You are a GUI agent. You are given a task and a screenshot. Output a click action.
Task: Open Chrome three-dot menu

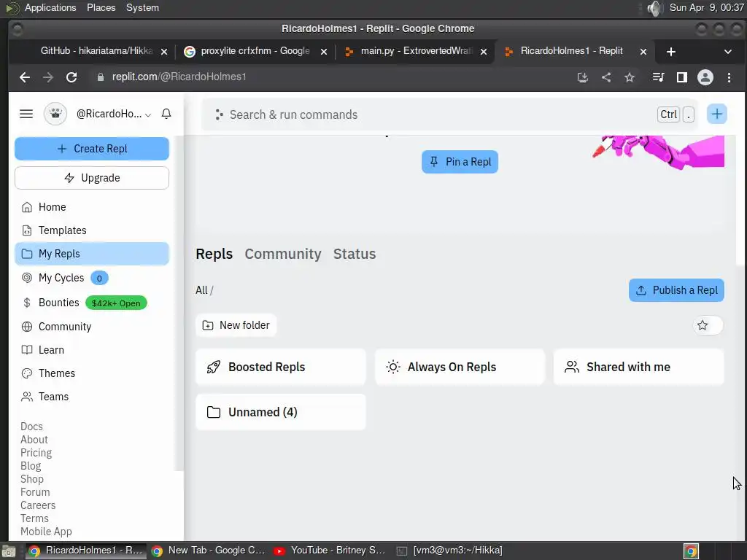coord(729,77)
